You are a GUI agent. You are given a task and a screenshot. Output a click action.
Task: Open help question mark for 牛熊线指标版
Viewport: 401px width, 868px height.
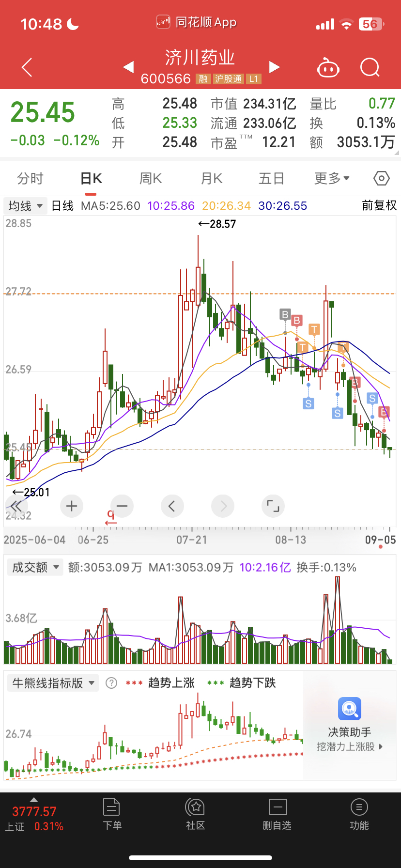coord(111,683)
